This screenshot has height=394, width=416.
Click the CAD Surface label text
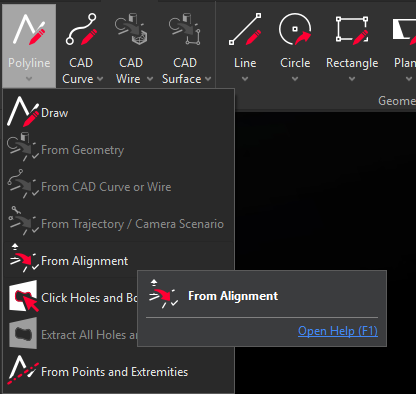182,71
